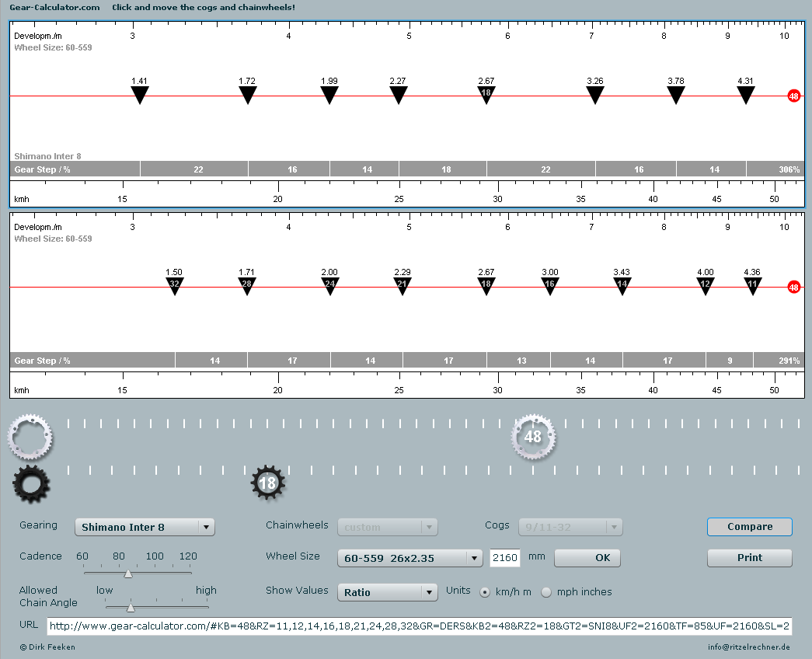
Task: Click the blank black cog spare icon
Action: tap(31, 483)
